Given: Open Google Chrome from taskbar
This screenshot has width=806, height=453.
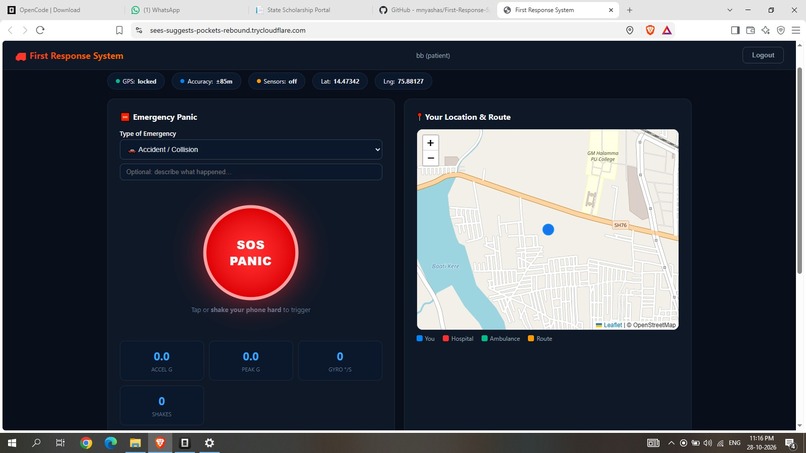Looking at the screenshot, I should [x=86, y=443].
